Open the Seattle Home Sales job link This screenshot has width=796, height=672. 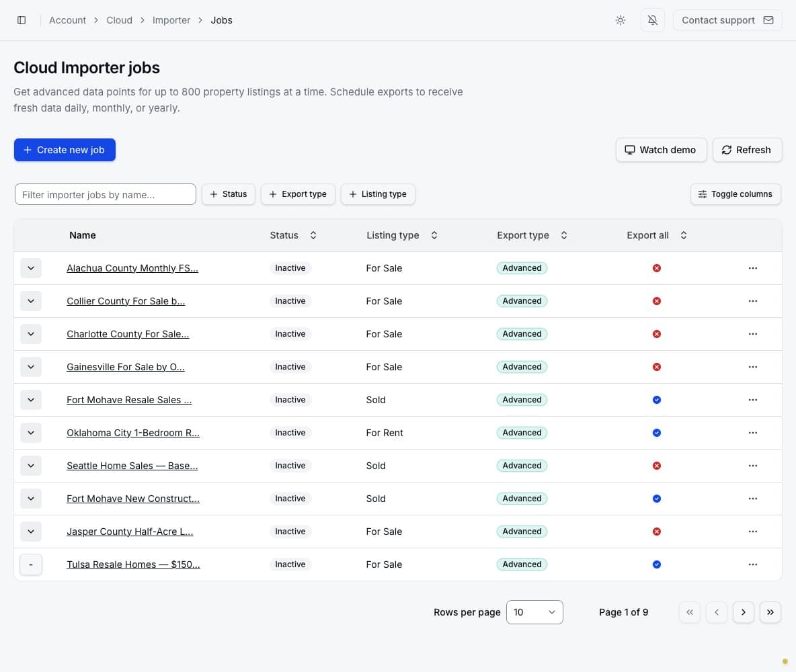pyautogui.click(x=132, y=466)
